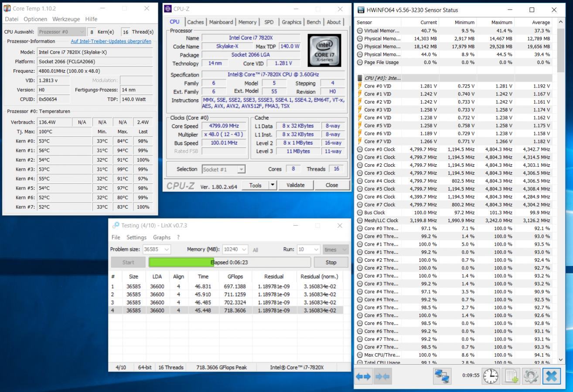Open the LinX question mark help menu
Image resolution: width=573 pixels, height=392 pixels.
point(178,237)
